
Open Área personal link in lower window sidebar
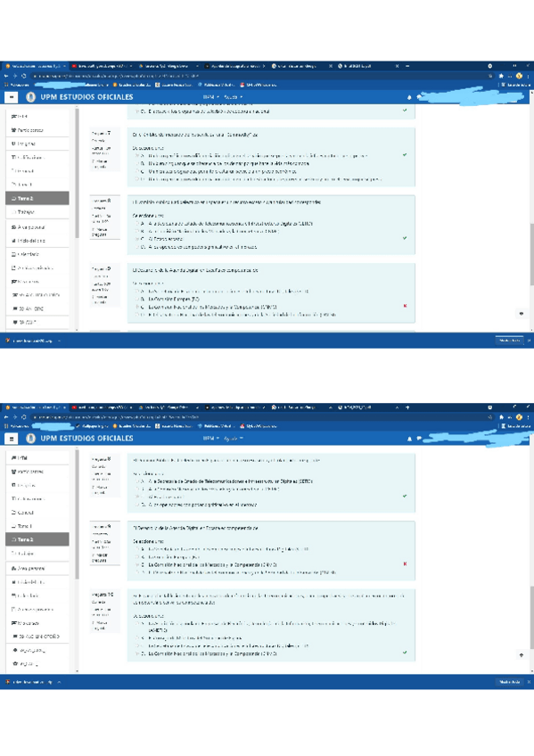[37, 569]
